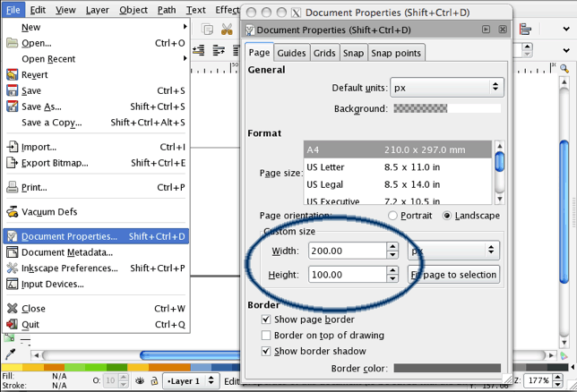Toggle Layer 1 lock icon
Image resolution: width=577 pixels, height=392 pixels.
154,381
